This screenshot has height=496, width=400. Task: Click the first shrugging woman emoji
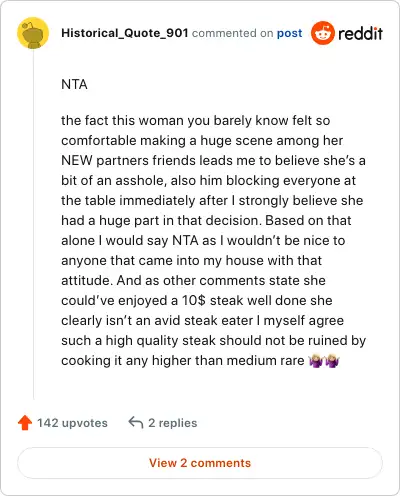(x=315, y=360)
